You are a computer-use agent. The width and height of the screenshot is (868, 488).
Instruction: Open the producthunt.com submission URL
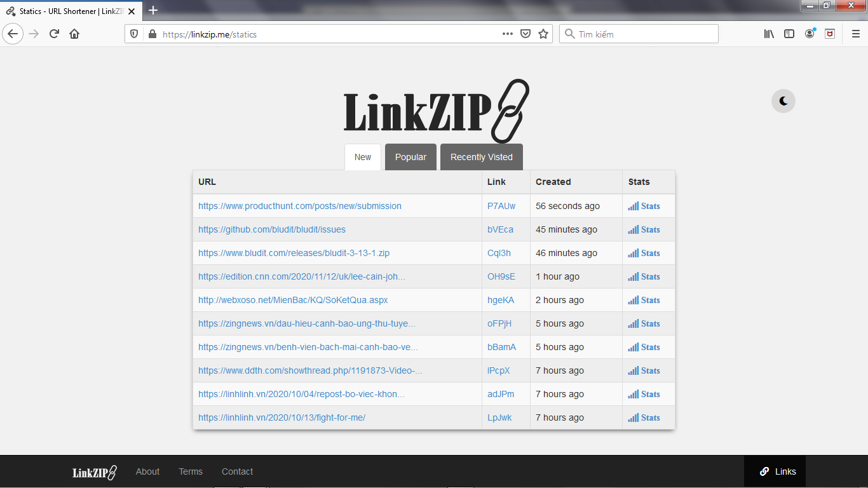click(300, 206)
